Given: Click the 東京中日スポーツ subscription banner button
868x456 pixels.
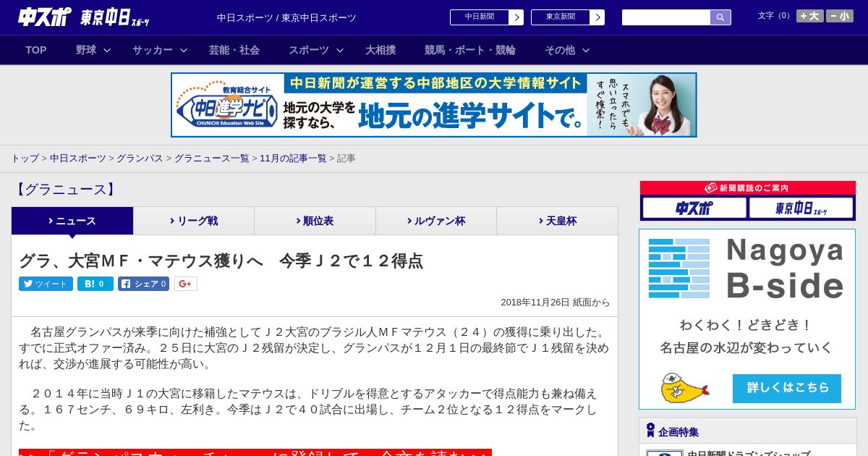Looking at the screenshot, I should (801, 208).
